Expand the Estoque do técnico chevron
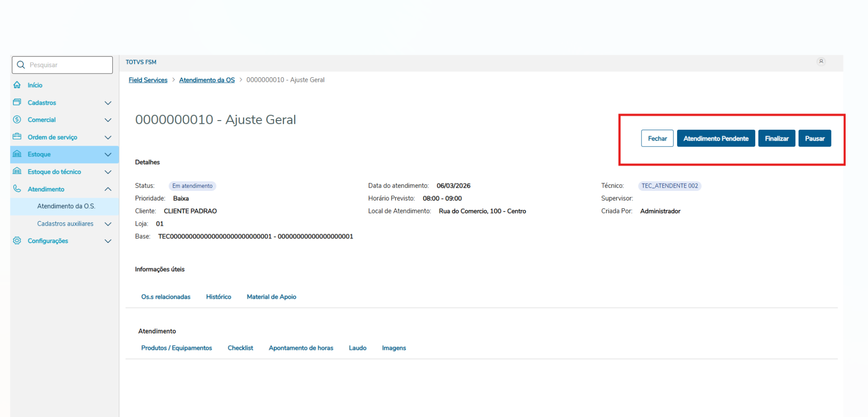The image size is (868, 417). (108, 172)
